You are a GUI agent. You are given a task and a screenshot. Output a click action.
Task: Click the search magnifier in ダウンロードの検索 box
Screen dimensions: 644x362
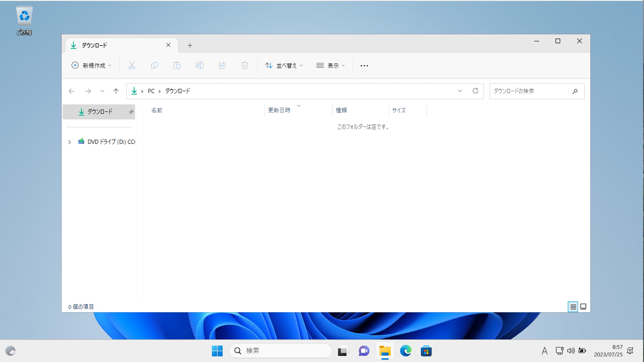point(575,91)
